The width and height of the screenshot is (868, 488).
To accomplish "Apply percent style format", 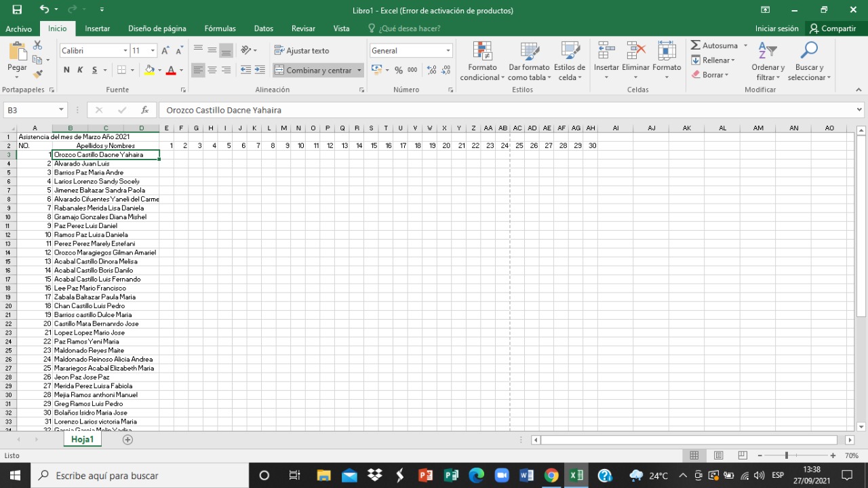I will (x=399, y=70).
